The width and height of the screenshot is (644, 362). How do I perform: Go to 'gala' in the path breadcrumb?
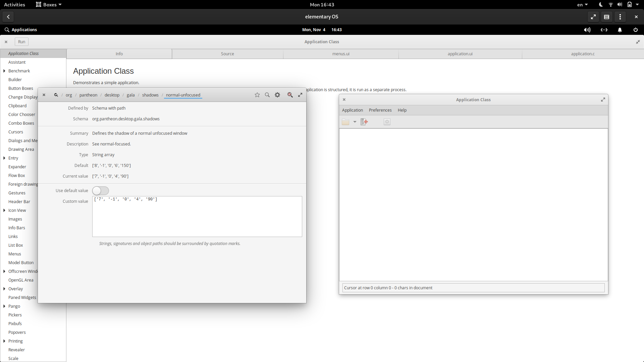[131, 95]
